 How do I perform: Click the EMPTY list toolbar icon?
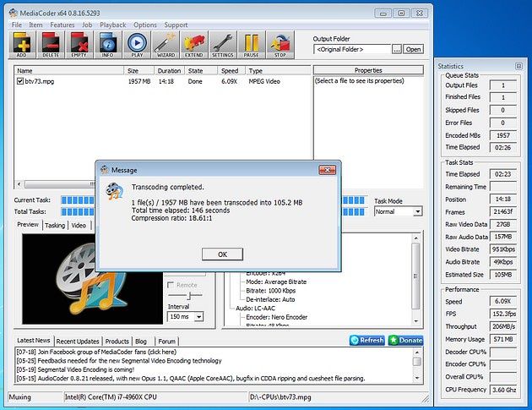pyautogui.click(x=79, y=45)
